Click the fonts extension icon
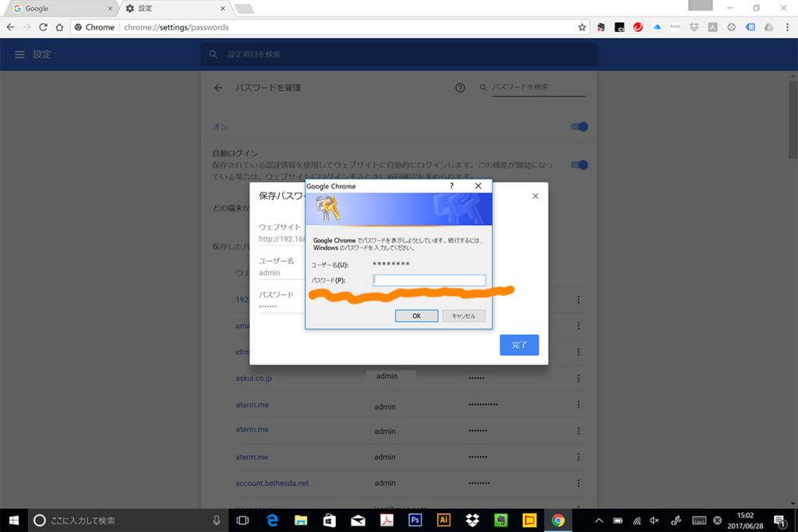The width and height of the screenshot is (798, 532). pyautogui.click(x=676, y=27)
